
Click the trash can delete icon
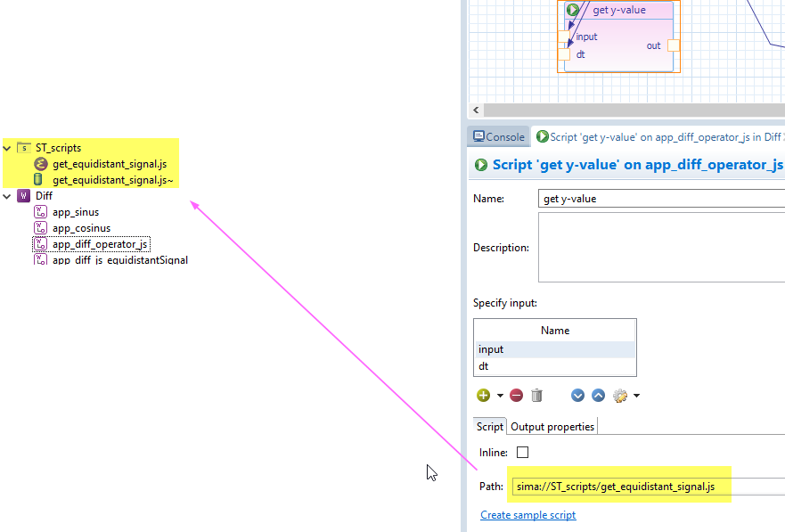(536, 396)
